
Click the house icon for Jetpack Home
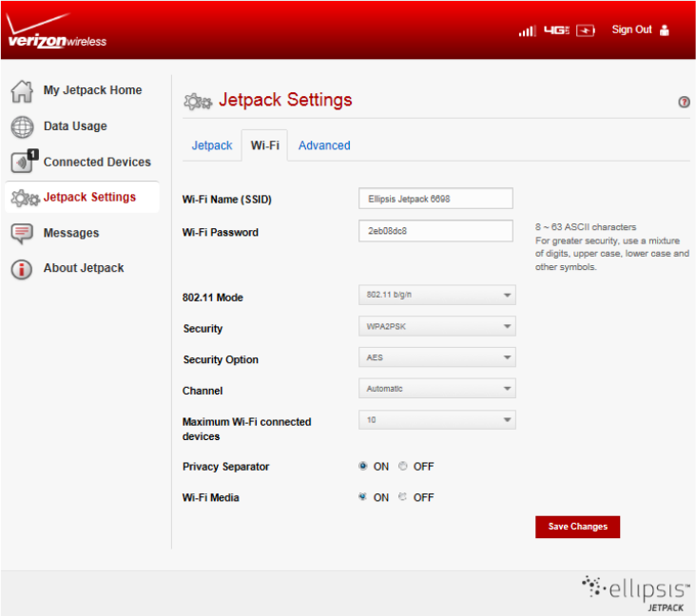[x=22, y=91]
